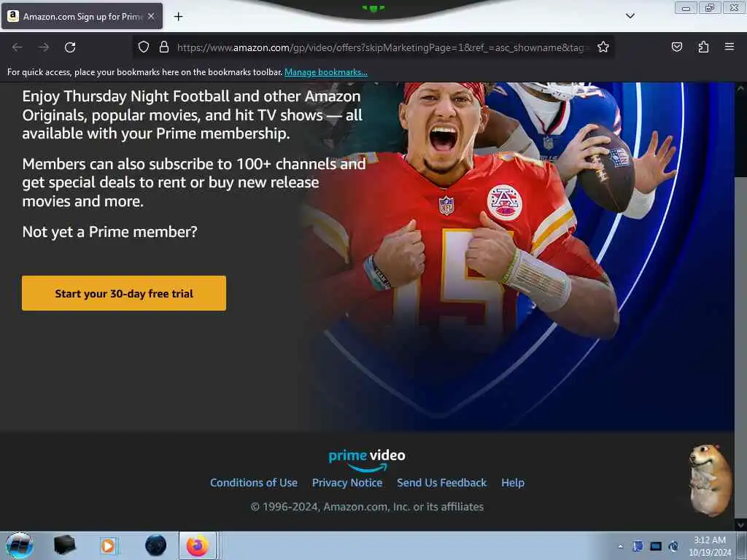Click the page vertical scrollbar thumb
The width and height of the screenshot is (747, 560).
(740, 348)
